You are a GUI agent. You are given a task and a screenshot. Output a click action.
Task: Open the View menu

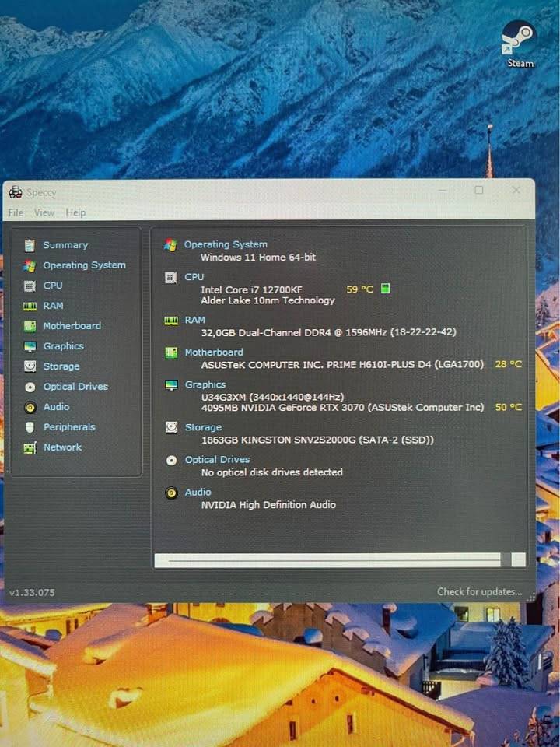click(x=44, y=212)
